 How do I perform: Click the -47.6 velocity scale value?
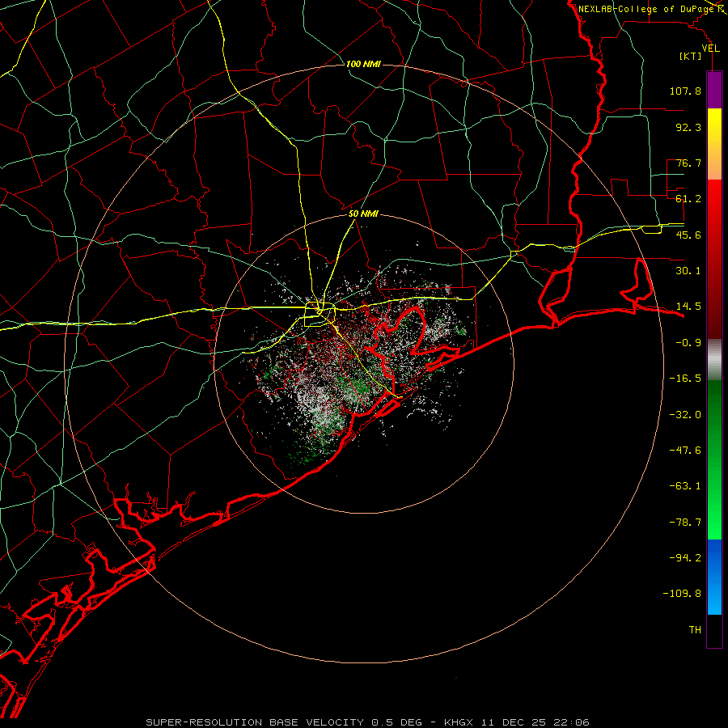pos(685,451)
